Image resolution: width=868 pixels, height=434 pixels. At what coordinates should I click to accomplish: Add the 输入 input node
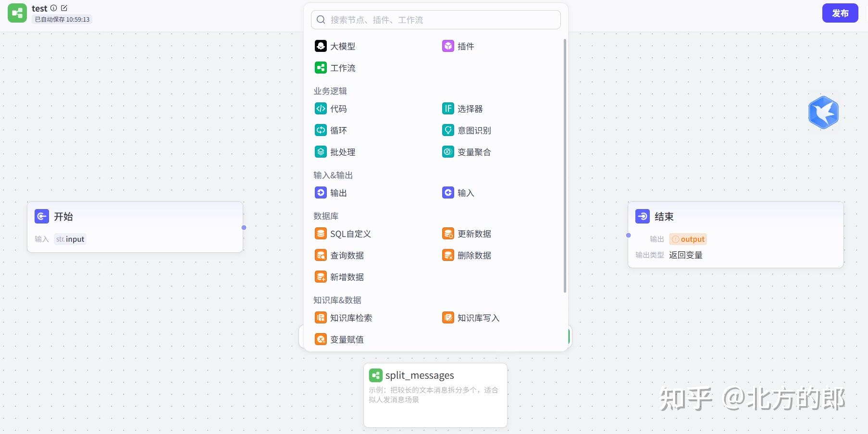tap(458, 193)
